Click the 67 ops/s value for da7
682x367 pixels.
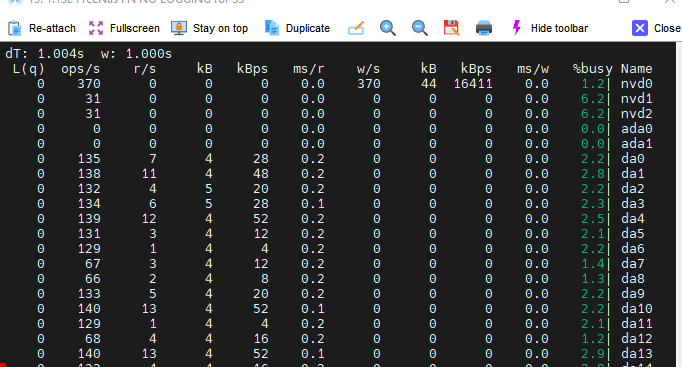tap(93, 264)
